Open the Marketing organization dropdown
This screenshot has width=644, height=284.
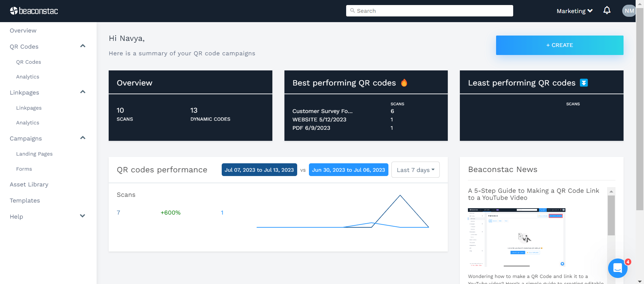point(574,11)
